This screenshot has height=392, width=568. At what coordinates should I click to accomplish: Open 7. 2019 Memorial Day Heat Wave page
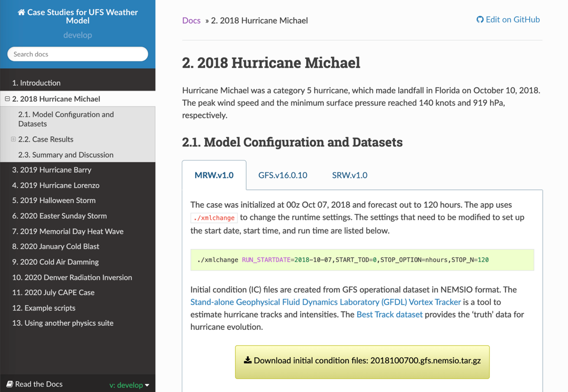(77, 231)
